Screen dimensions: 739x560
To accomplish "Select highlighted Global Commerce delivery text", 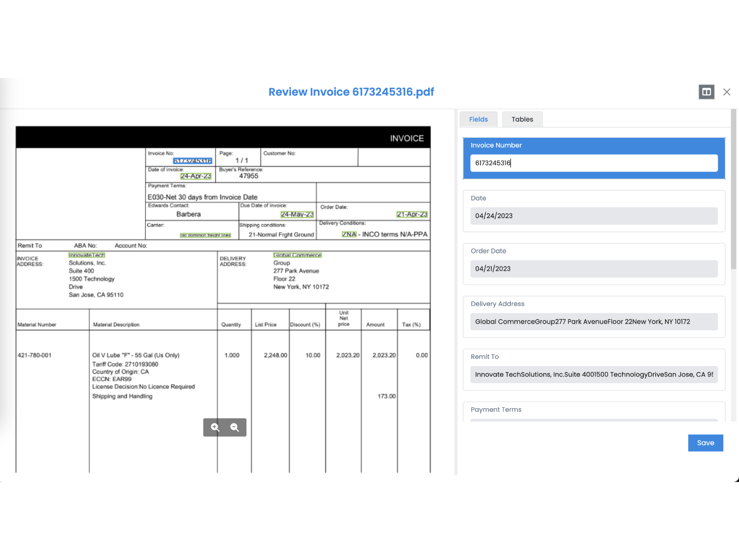I will (297, 255).
